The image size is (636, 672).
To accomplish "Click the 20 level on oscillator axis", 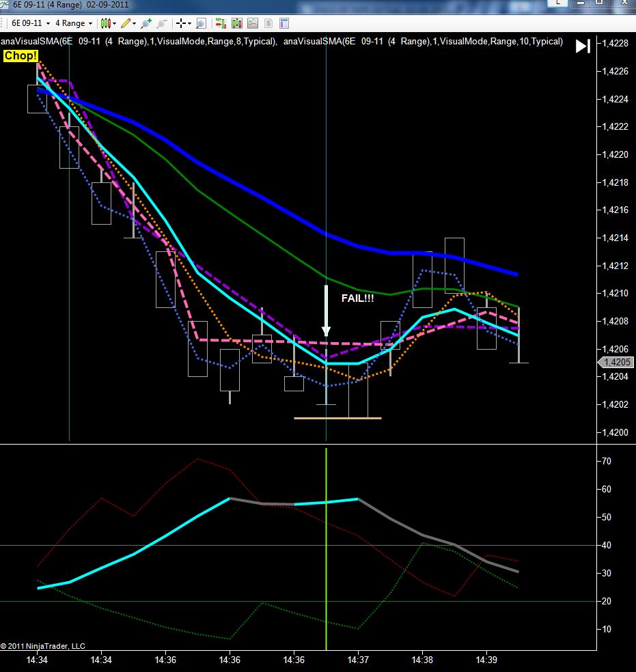I will (607, 601).
